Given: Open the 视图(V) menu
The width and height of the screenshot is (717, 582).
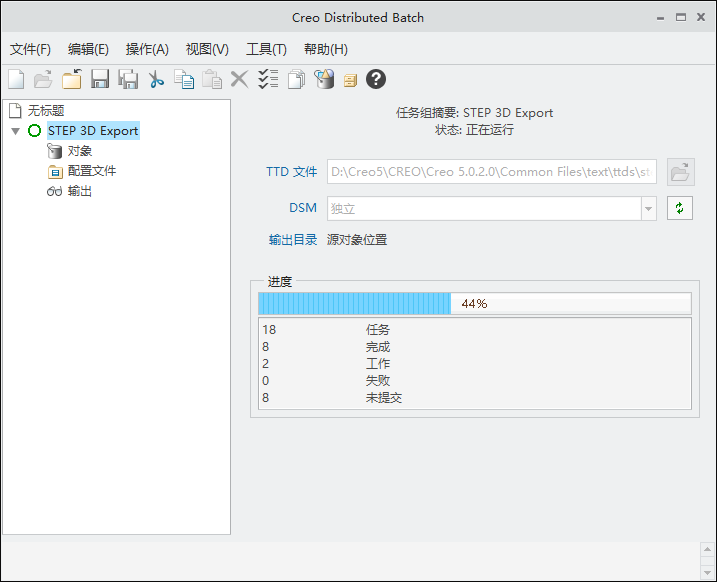Looking at the screenshot, I should [x=207, y=49].
